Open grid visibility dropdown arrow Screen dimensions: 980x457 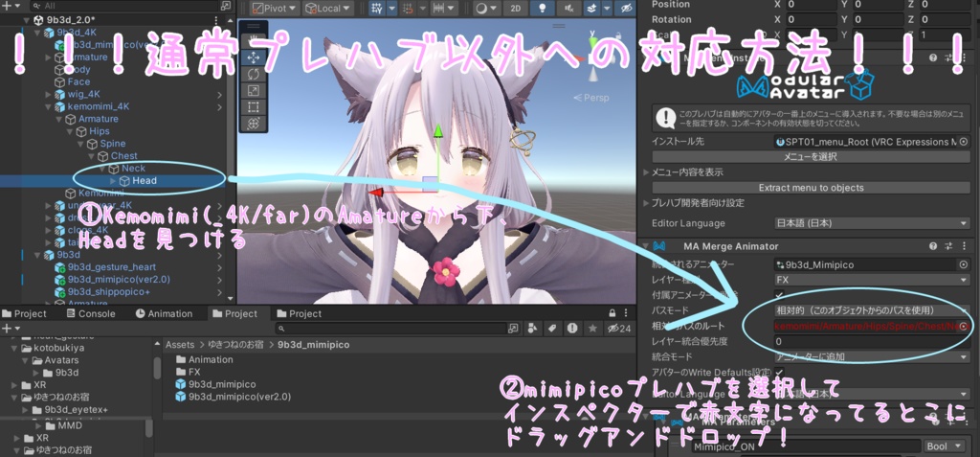(391, 8)
